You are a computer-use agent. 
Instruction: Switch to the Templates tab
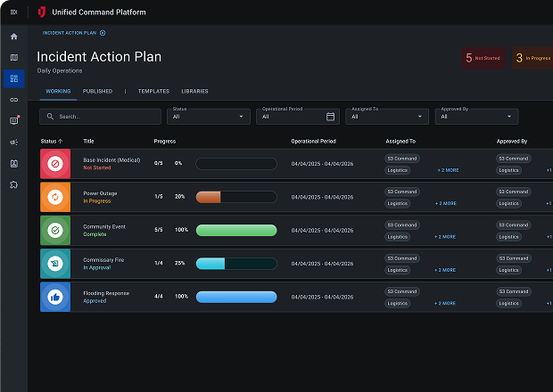[x=153, y=91]
